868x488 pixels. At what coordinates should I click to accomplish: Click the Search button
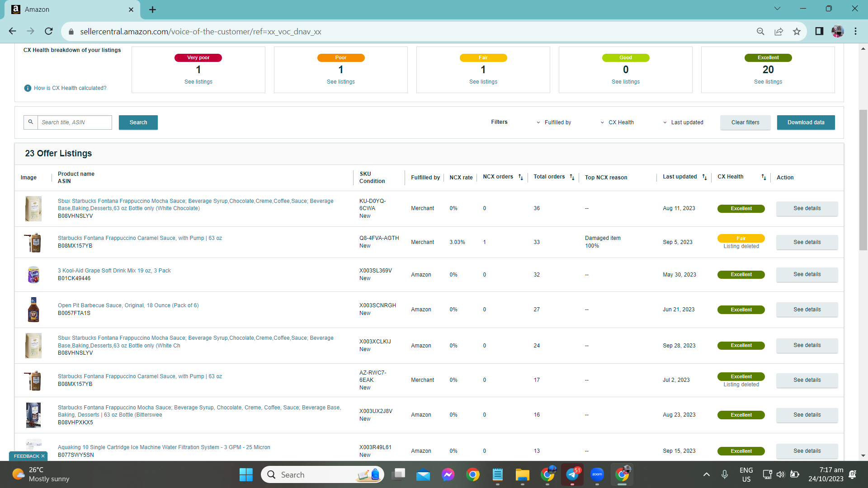click(x=138, y=122)
